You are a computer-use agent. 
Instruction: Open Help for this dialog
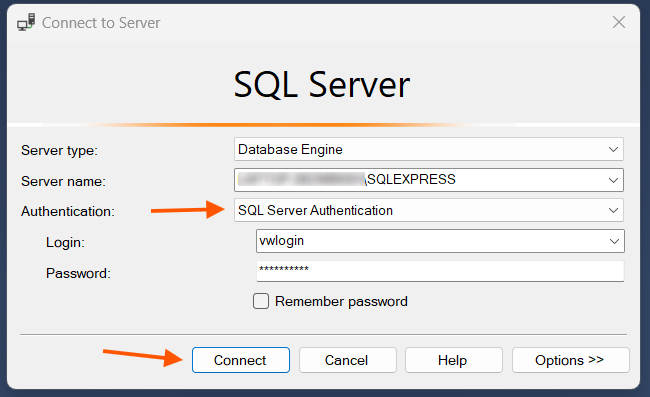point(454,360)
